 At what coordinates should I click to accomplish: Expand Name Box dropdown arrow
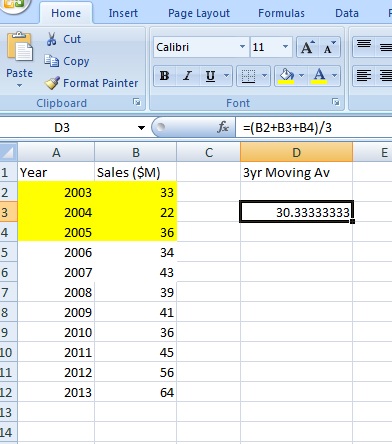click(141, 127)
